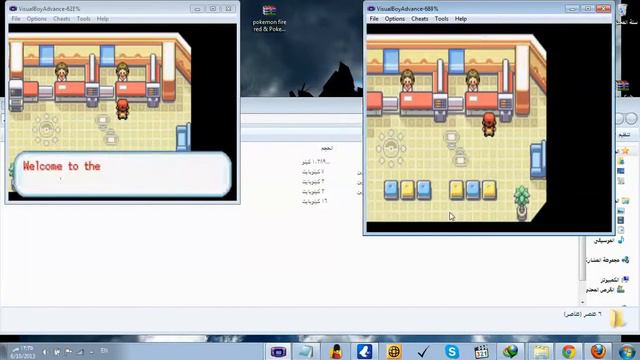Click the checkmark taskbar icon
This screenshot has height=360, width=640.
point(423,351)
